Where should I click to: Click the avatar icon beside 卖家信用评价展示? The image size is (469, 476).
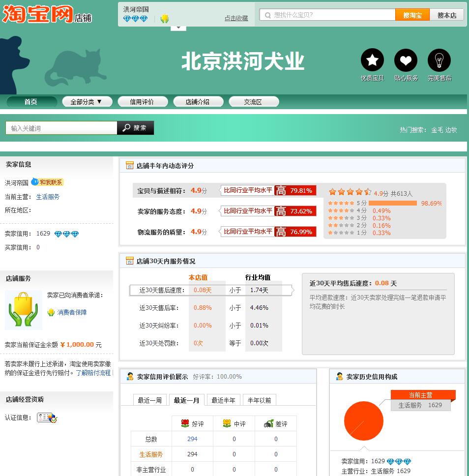click(130, 377)
